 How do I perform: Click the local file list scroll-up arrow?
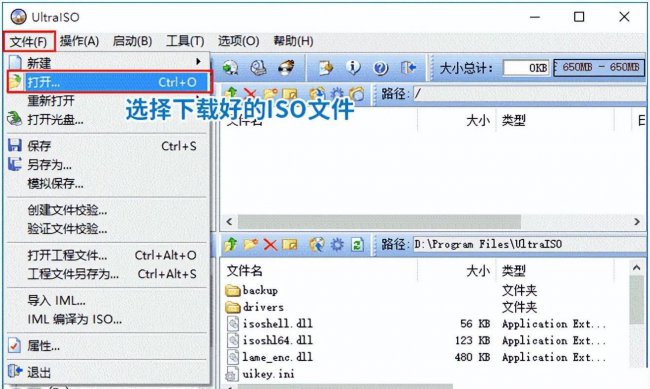click(637, 268)
